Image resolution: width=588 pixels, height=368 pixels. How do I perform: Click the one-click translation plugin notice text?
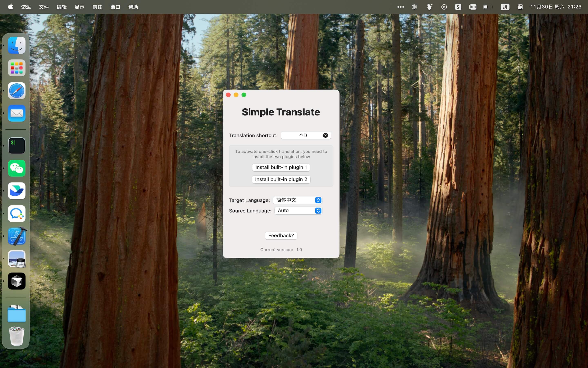pos(281,154)
